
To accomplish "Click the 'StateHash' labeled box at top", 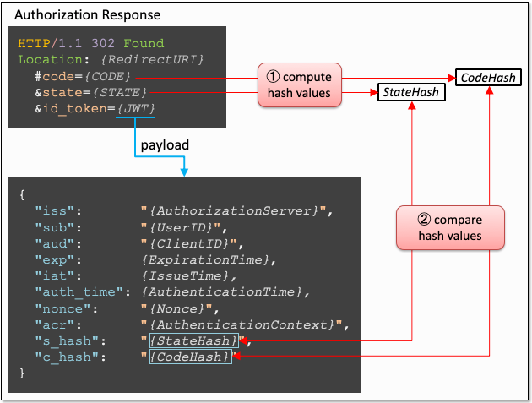I will tap(411, 92).
